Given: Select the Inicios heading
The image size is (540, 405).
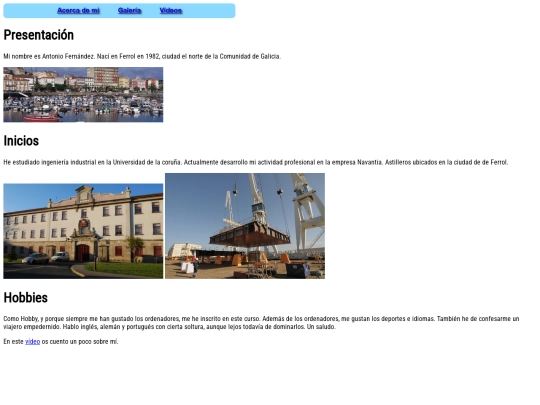Looking at the screenshot, I should pyautogui.click(x=21, y=141).
